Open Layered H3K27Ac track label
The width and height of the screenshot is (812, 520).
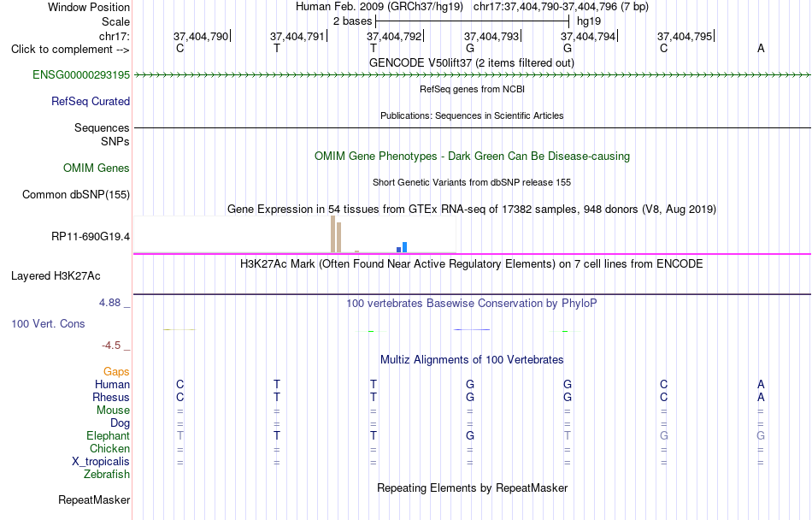[56, 276]
